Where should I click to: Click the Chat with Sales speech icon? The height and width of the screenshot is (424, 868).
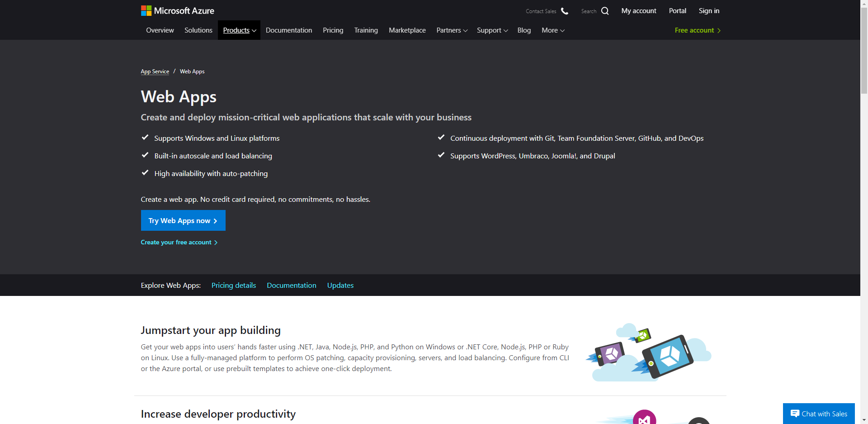tap(794, 414)
